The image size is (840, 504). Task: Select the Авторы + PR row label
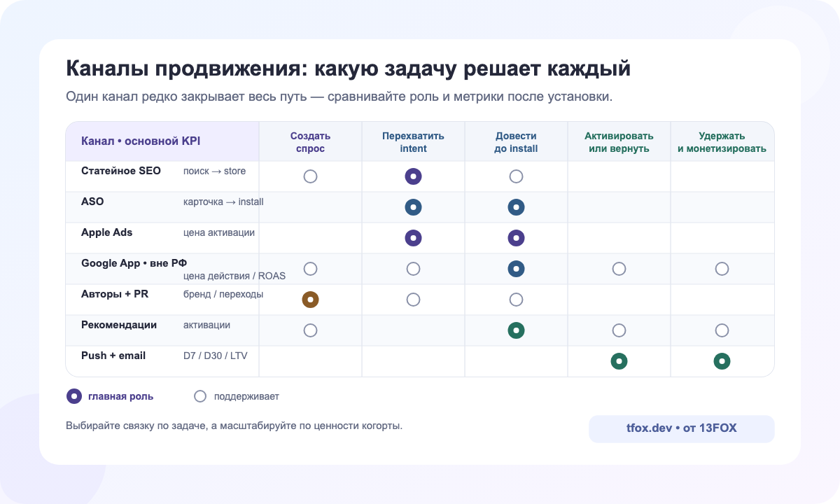tap(115, 294)
